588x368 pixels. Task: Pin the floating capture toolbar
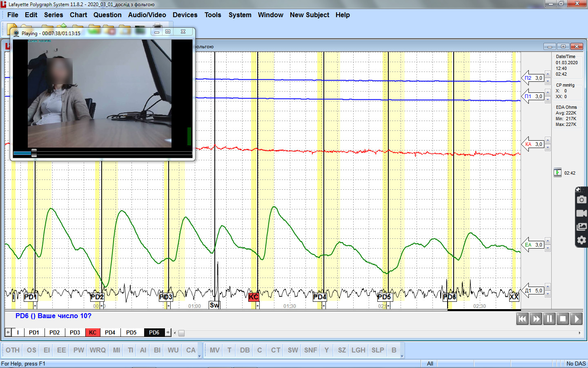[578, 190]
